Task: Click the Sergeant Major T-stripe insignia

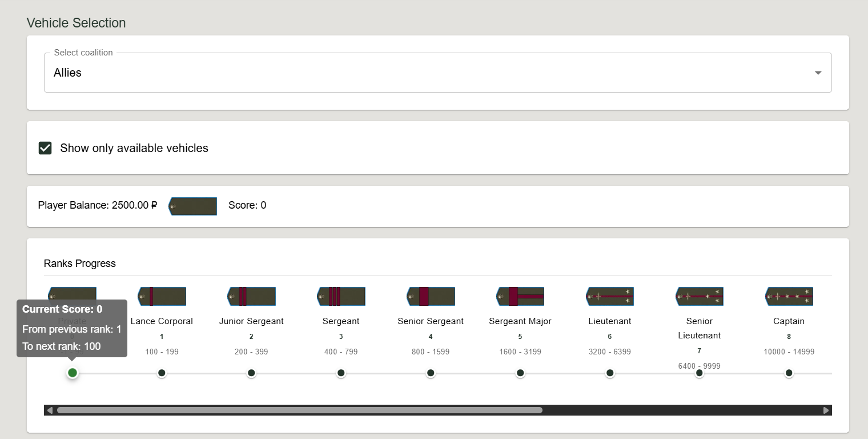Action: click(520, 296)
